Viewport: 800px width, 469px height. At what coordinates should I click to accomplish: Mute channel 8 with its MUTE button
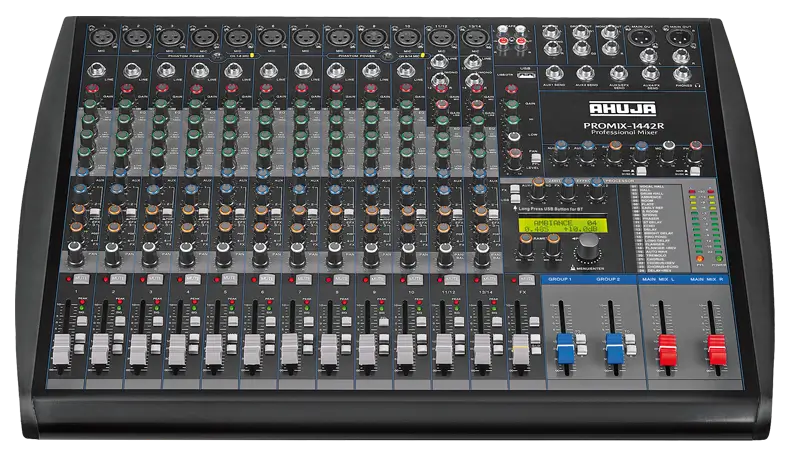click(x=341, y=279)
